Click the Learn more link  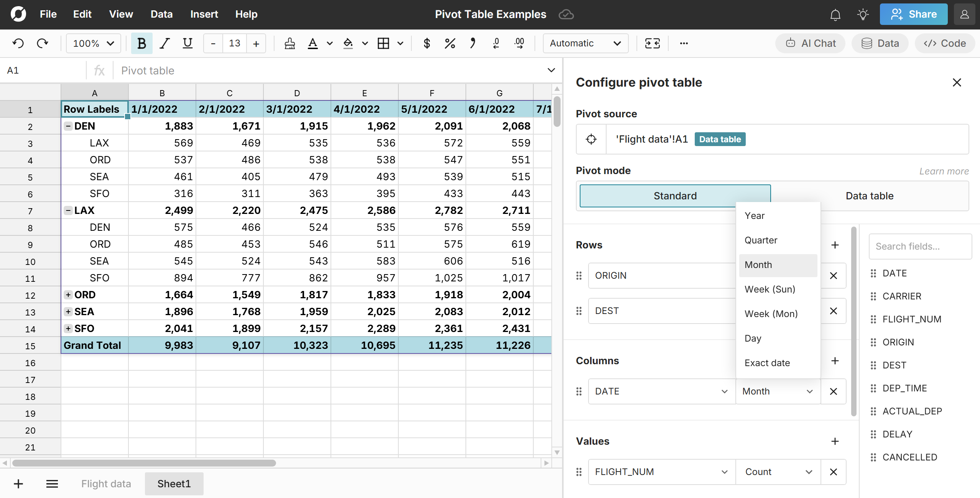pyautogui.click(x=944, y=171)
